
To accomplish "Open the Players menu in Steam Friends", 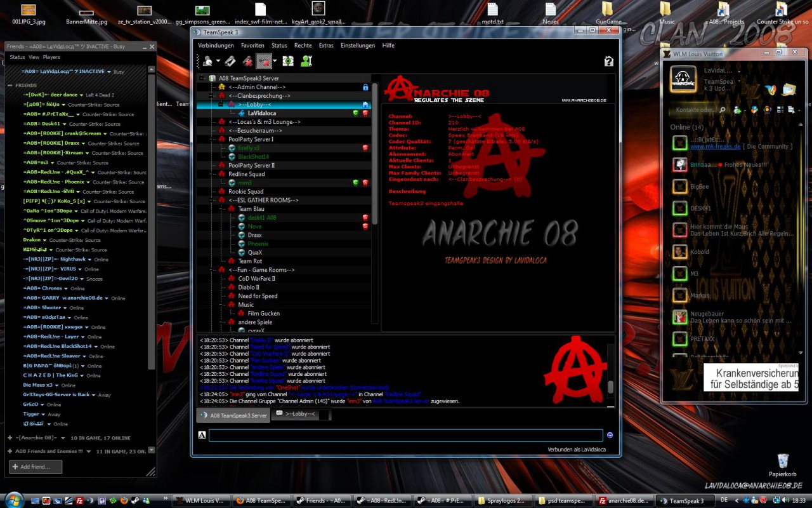I will tap(51, 57).
